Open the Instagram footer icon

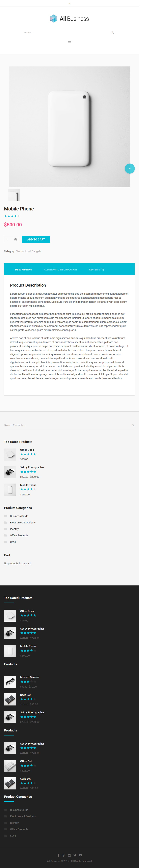point(69,855)
